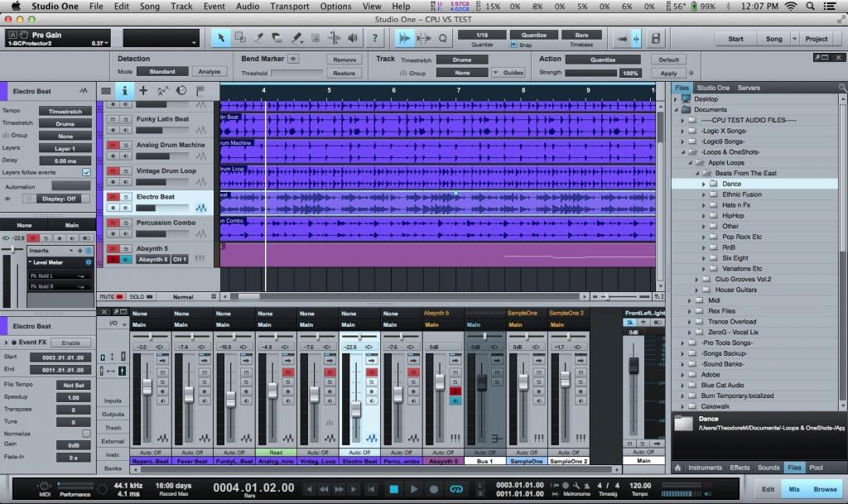Unmute the Electro Beat track
Viewport: 848px width, 504px height.
pos(113,197)
